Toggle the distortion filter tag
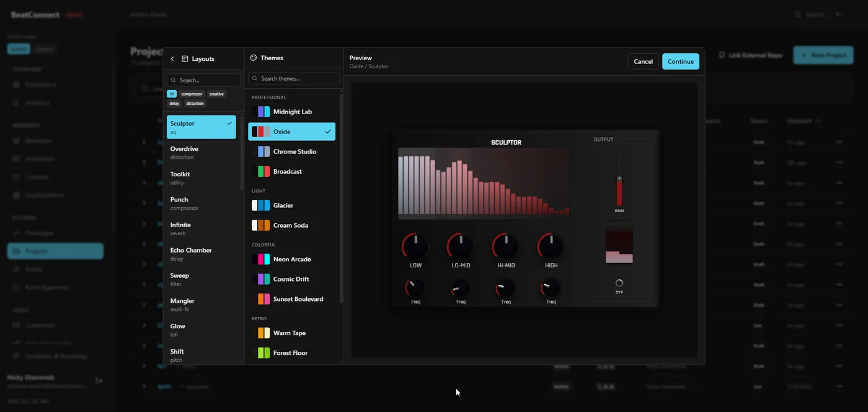This screenshot has width=868, height=412. pos(195,103)
